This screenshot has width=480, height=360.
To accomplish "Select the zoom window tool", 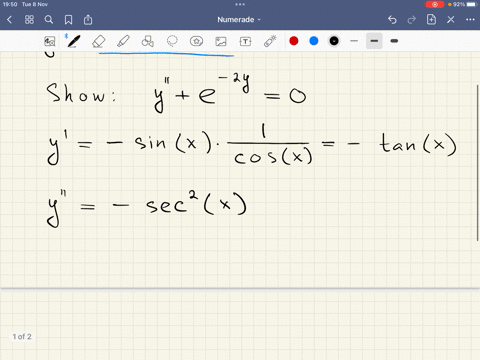I will 50,41.
